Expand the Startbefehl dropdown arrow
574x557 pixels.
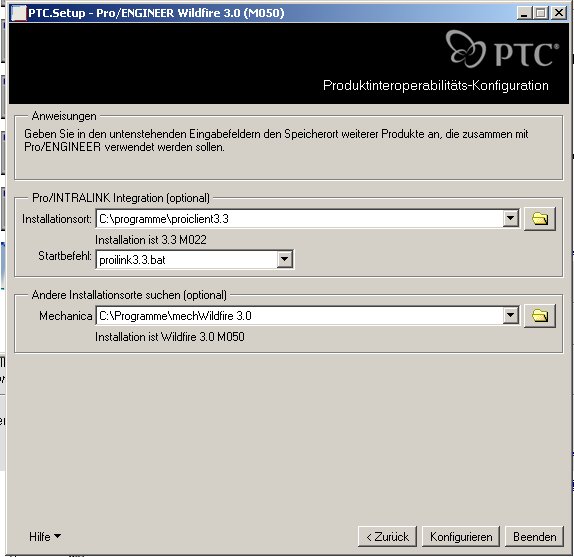284,259
